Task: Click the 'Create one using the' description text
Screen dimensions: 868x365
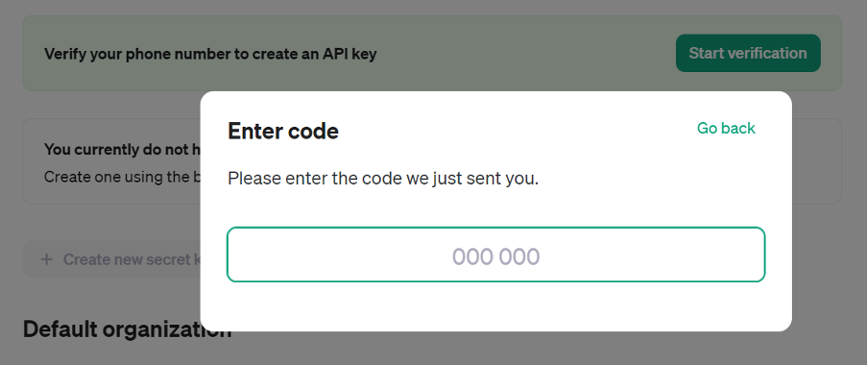Action: point(122,178)
